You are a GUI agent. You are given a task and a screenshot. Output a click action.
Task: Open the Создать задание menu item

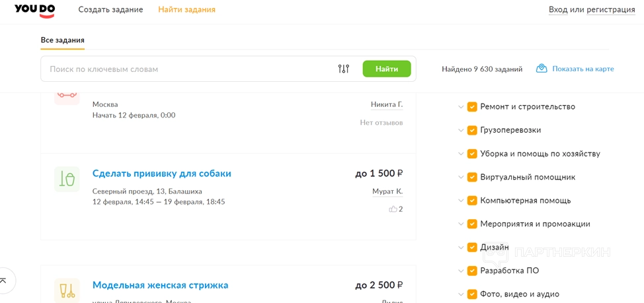click(110, 10)
